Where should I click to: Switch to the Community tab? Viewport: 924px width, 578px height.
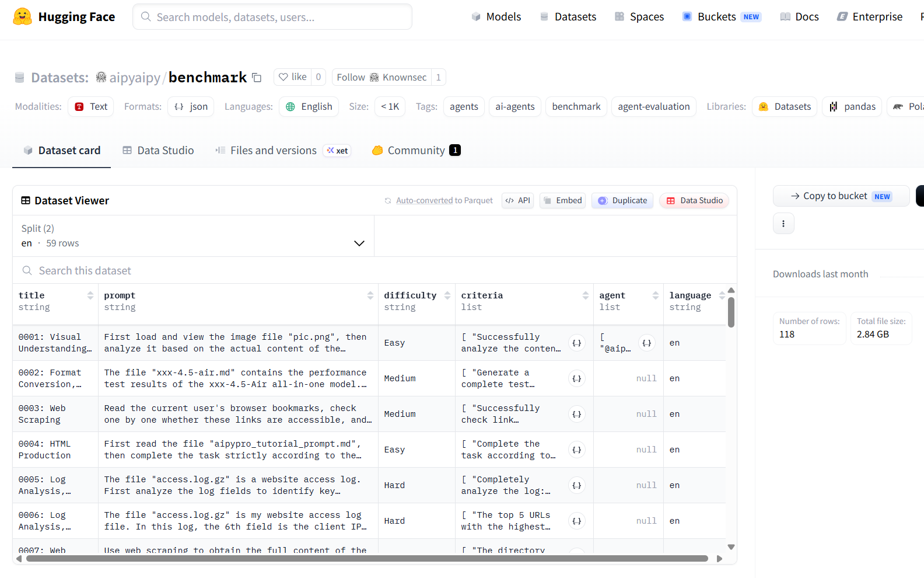(x=416, y=151)
